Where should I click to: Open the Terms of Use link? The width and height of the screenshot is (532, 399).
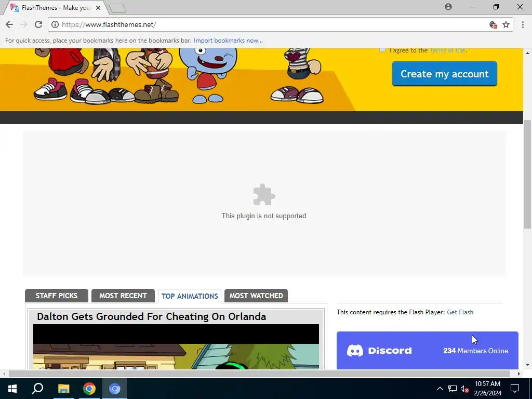click(x=448, y=50)
